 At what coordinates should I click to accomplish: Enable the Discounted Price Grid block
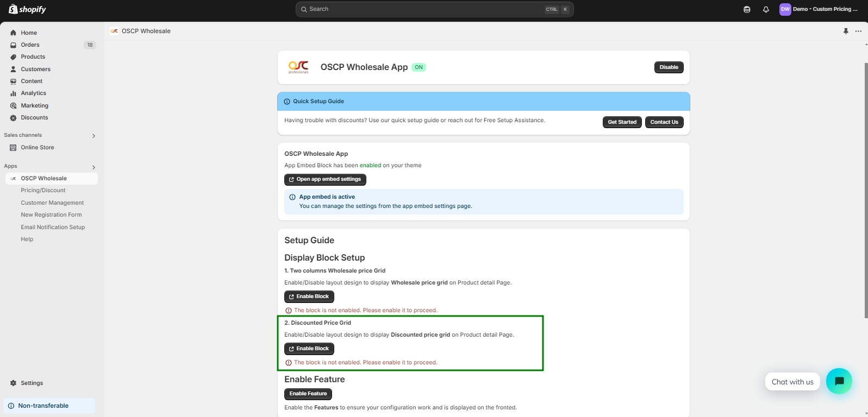(x=309, y=349)
